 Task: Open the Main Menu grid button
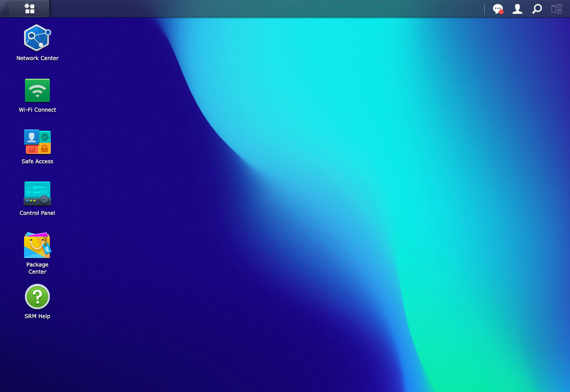(x=29, y=8)
